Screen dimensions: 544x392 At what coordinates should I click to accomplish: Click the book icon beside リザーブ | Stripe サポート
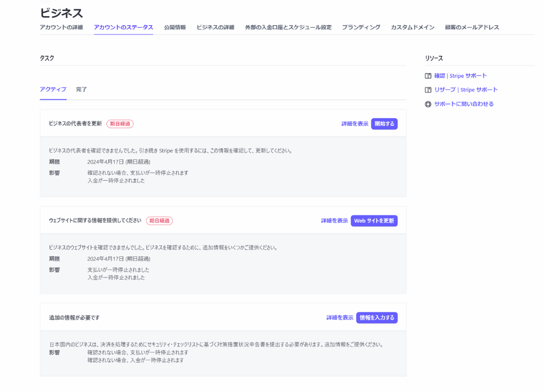point(428,90)
